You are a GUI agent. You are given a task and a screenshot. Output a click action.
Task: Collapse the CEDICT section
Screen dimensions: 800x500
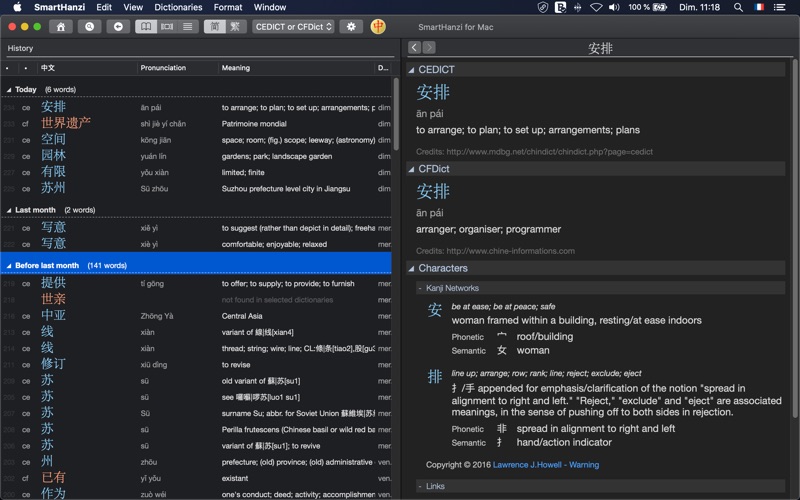coord(411,70)
